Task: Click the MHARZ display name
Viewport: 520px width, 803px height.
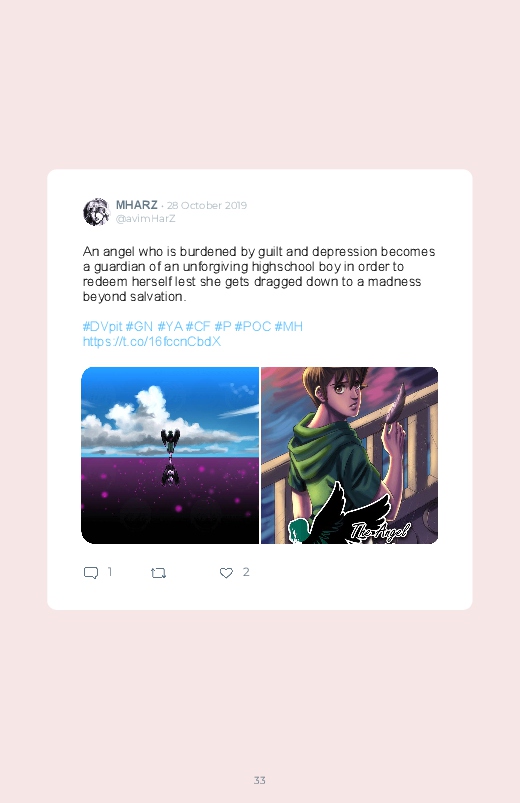Action: pos(136,205)
